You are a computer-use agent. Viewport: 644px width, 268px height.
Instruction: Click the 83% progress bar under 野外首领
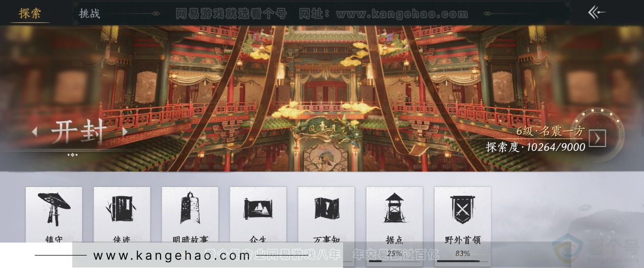pos(463,261)
